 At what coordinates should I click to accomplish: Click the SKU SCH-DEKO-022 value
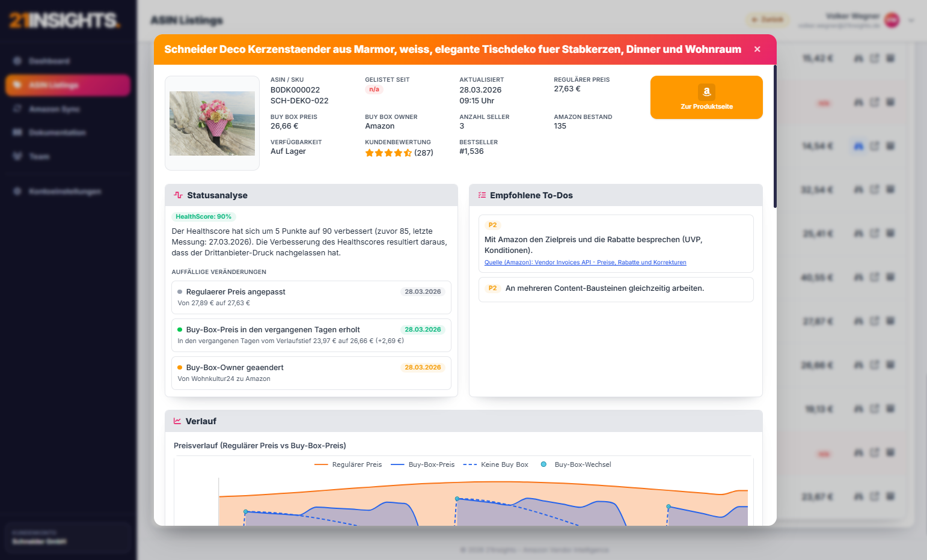click(299, 101)
